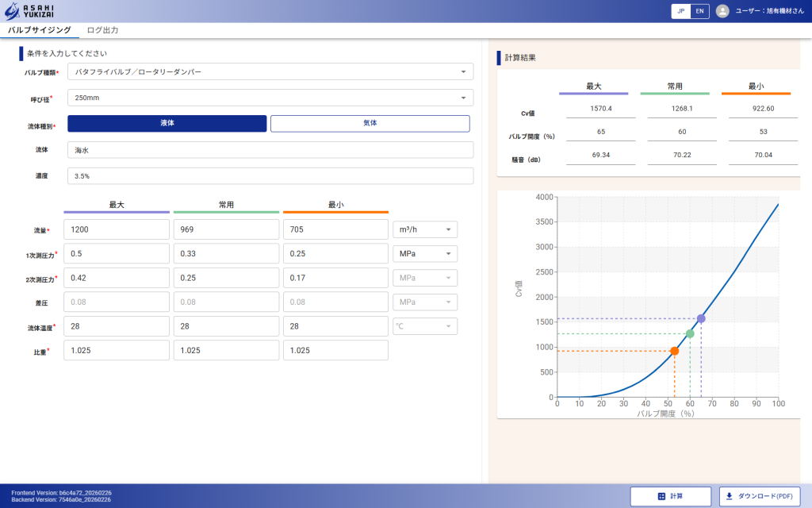Switch to ログ出力 tab
Viewport: 812px width, 508px height.
[102, 30]
